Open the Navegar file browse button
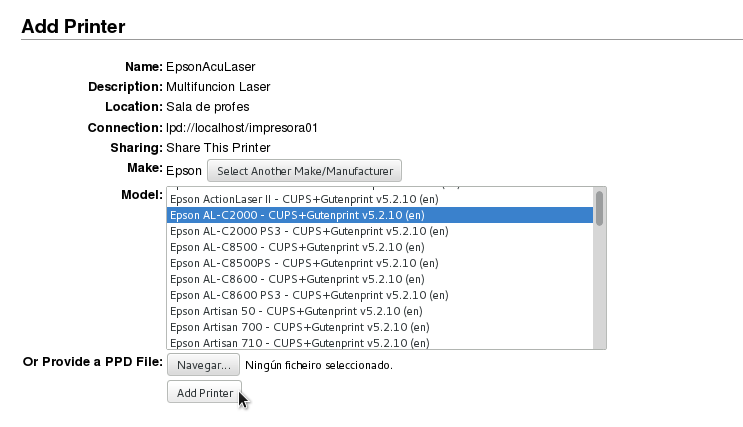 (x=203, y=365)
